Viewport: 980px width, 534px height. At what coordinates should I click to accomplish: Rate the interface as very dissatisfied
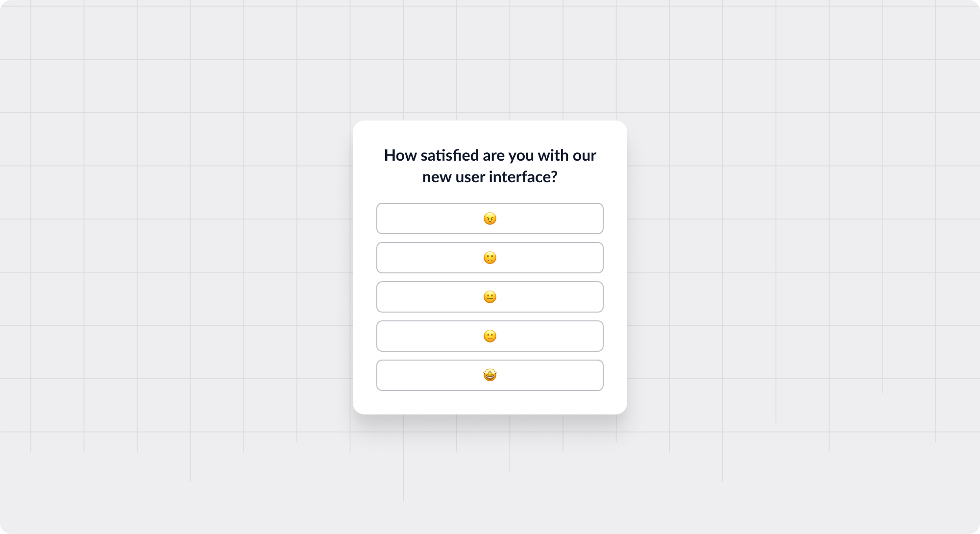tap(490, 218)
